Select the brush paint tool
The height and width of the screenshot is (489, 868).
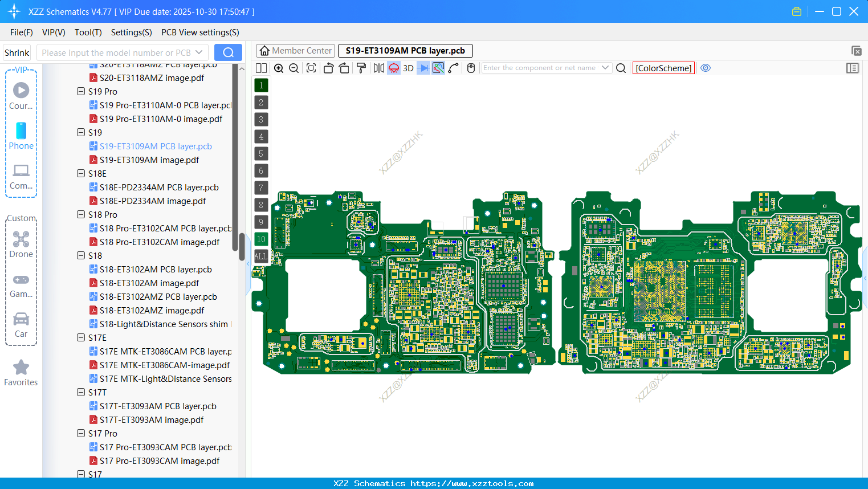pos(361,68)
